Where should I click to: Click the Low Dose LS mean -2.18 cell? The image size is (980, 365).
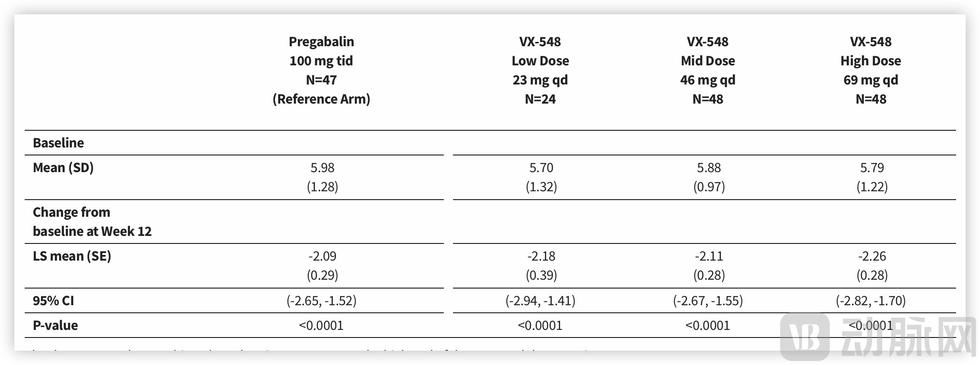tap(541, 265)
